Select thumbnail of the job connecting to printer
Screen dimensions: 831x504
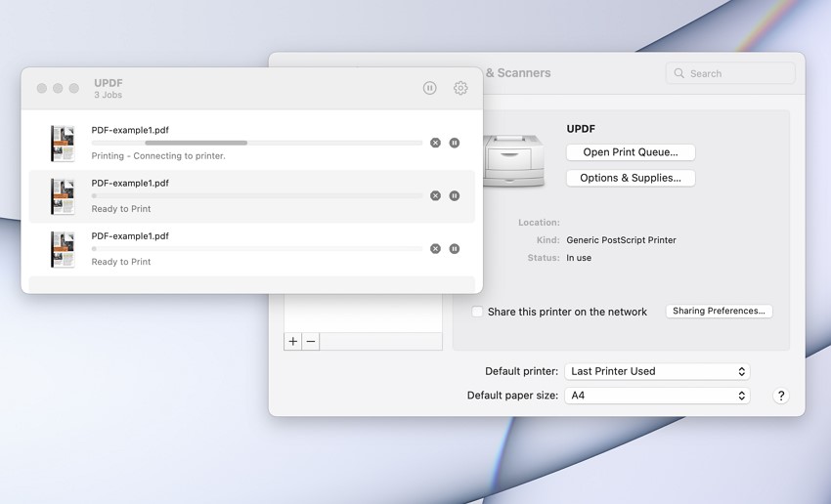pos(63,144)
